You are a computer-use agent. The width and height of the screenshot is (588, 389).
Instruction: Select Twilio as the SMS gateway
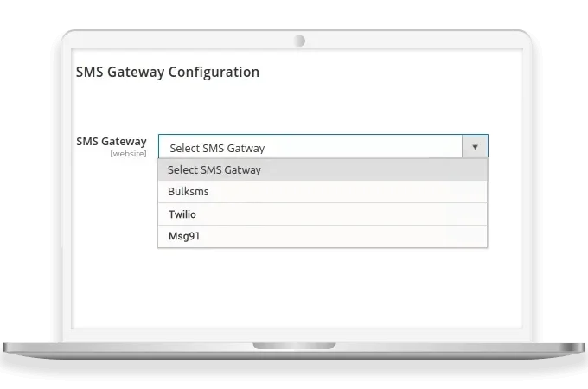322,214
